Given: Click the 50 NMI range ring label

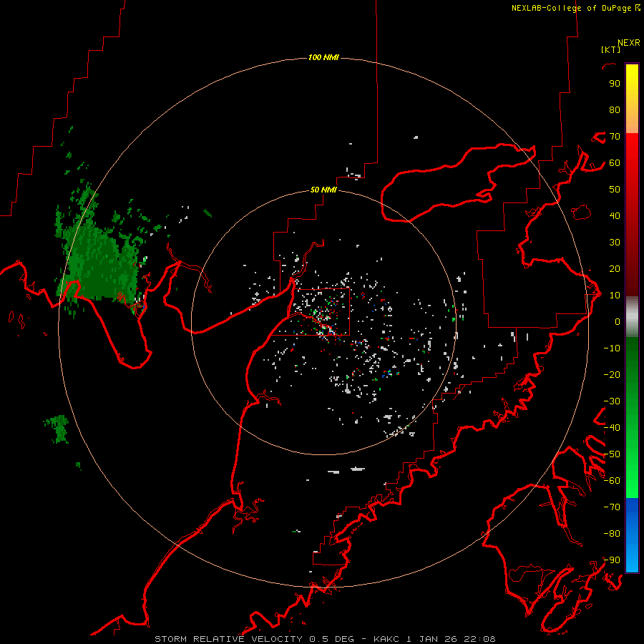Looking at the screenshot, I should [x=323, y=190].
